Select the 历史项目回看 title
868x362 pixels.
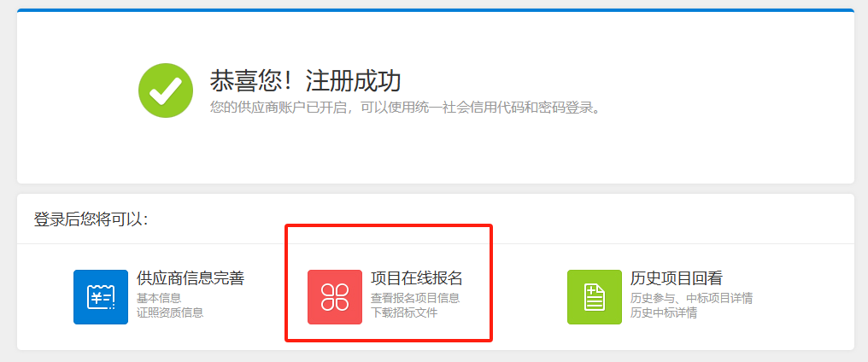pyautogui.click(x=677, y=277)
